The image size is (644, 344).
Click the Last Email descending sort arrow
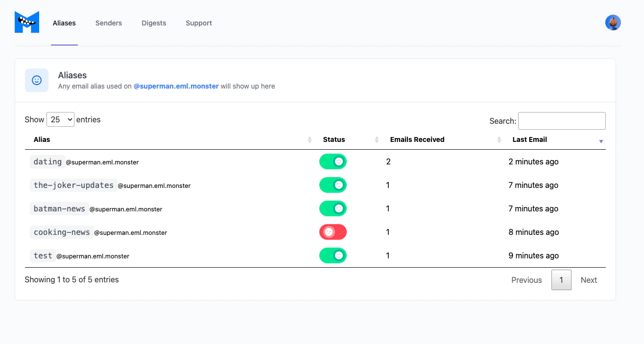[601, 142]
